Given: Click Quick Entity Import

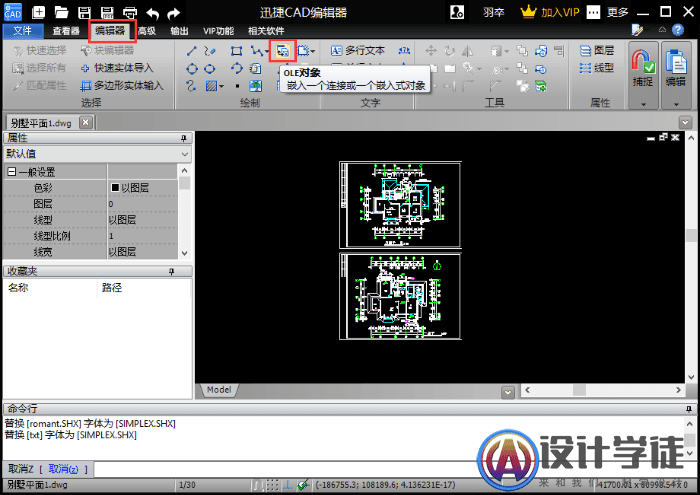Looking at the screenshot, I should [117, 68].
